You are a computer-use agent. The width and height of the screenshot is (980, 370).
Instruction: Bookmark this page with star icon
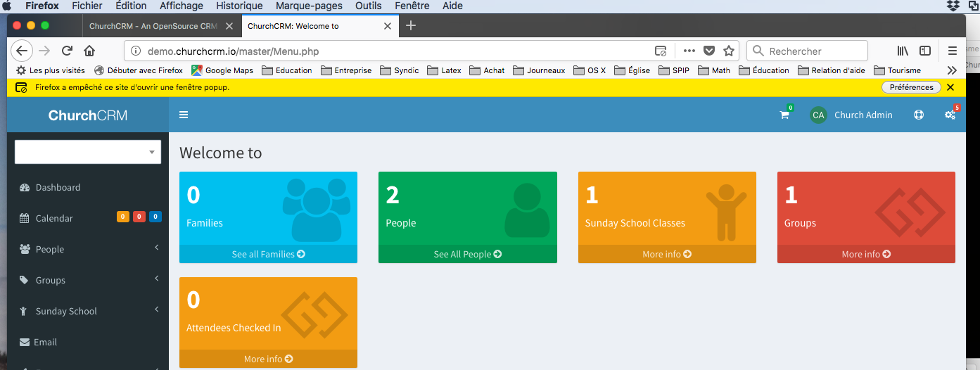pyautogui.click(x=729, y=51)
